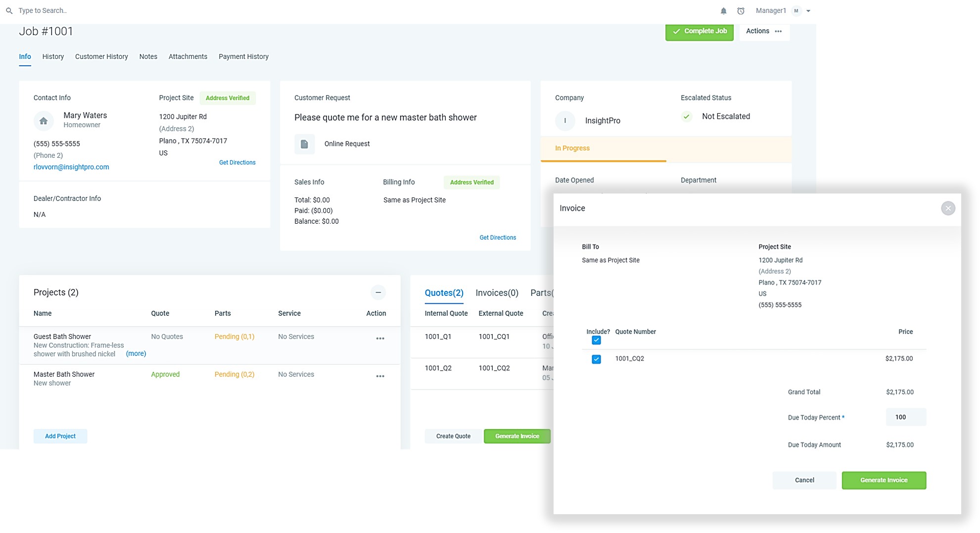Click Get Directions under Billing Info

[x=497, y=238]
